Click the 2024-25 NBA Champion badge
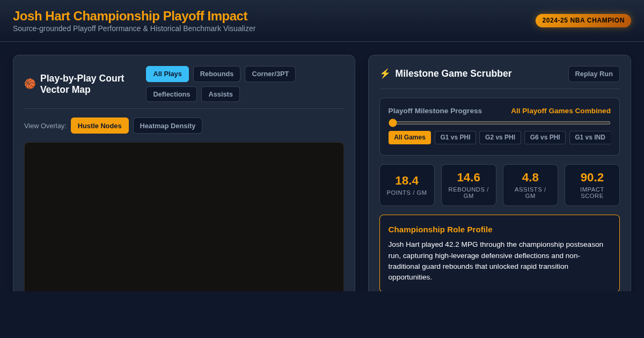The height and width of the screenshot is (338, 644). (583, 20)
